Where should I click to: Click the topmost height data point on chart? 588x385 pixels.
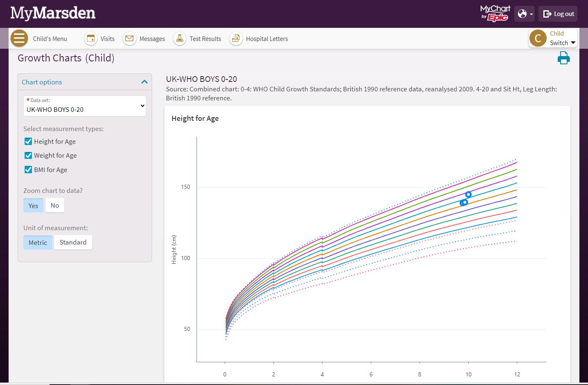coord(468,195)
